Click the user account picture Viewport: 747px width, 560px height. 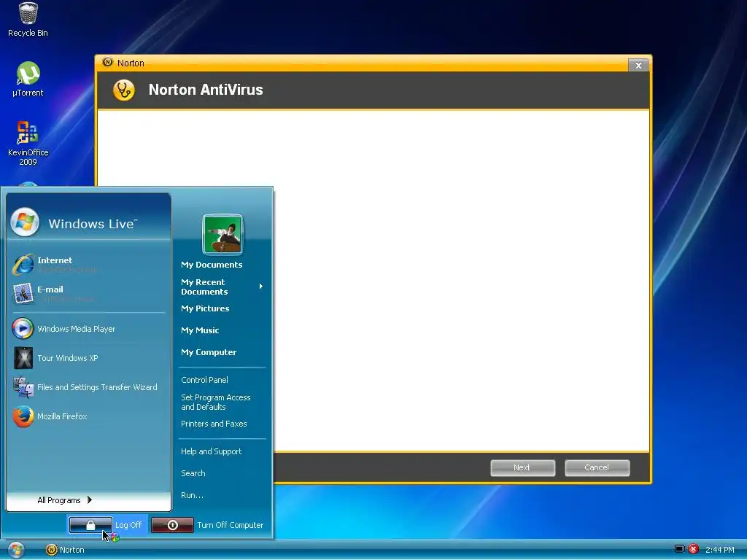click(222, 234)
